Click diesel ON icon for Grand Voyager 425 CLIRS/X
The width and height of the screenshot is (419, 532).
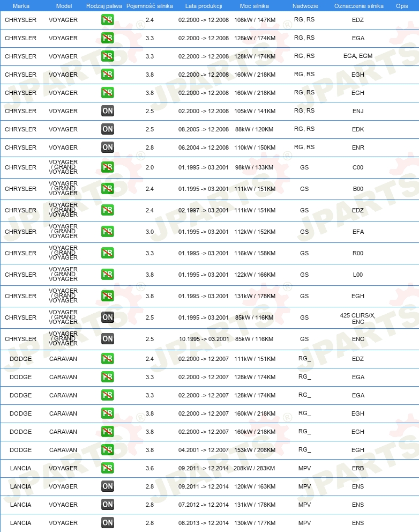(x=108, y=317)
